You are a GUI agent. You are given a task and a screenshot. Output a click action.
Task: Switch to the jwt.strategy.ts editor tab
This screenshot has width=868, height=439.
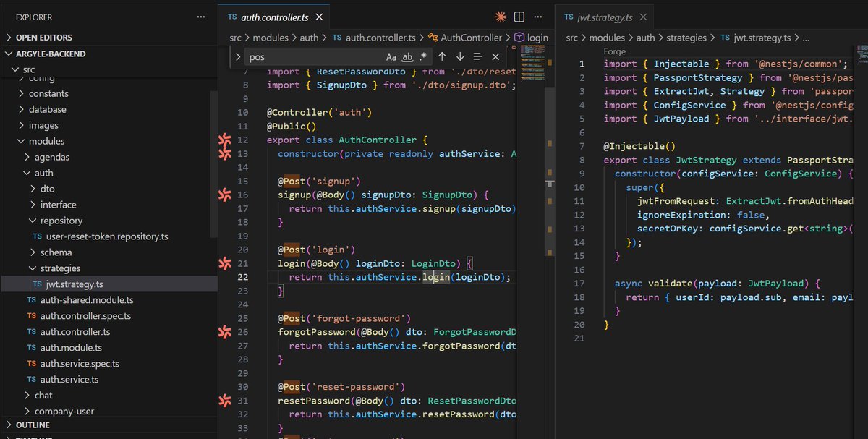(x=605, y=17)
